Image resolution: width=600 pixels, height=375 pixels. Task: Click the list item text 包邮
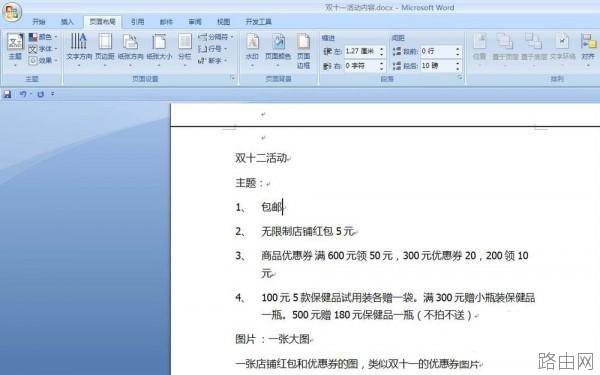click(272, 207)
